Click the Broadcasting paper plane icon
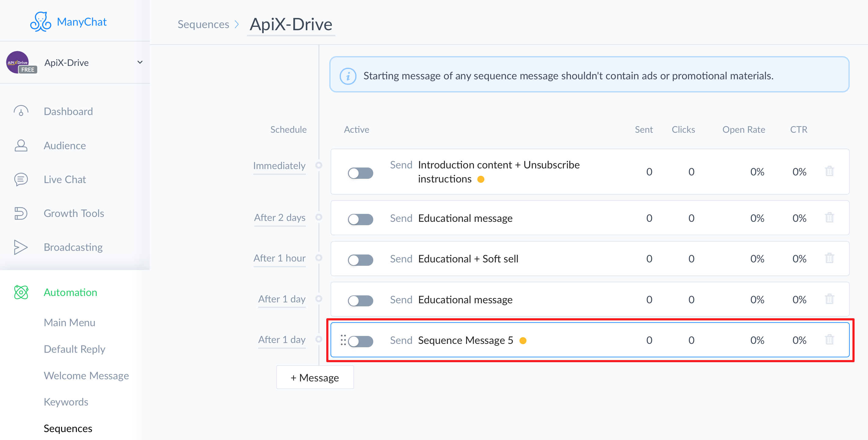This screenshot has height=440, width=868. click(x=21, y=247)
